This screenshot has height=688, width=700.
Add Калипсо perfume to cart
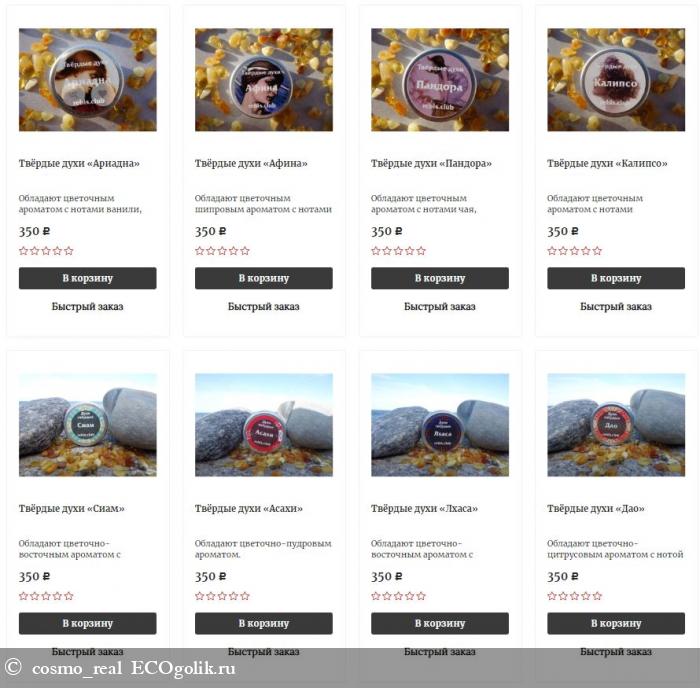[616, 278]
